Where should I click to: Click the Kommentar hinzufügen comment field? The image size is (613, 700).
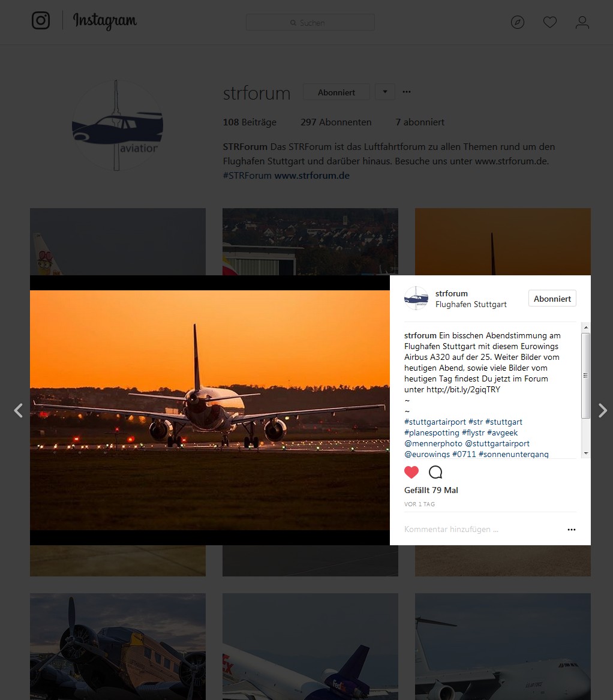click(x=482, y=530)
